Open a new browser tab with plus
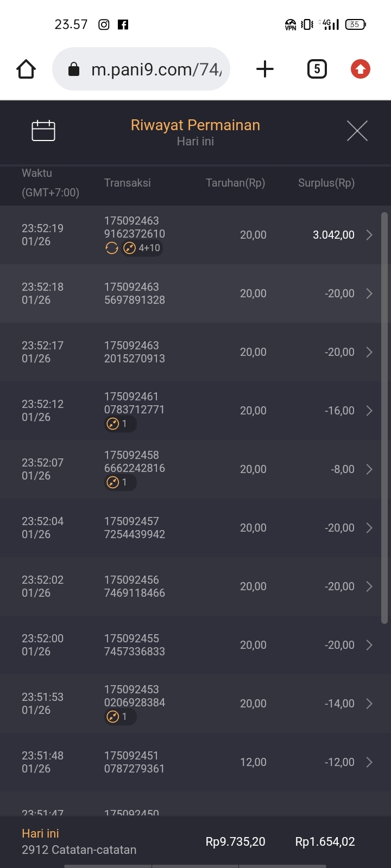The height and width of the screenshot is (868, 391). [x=264, y=69]
